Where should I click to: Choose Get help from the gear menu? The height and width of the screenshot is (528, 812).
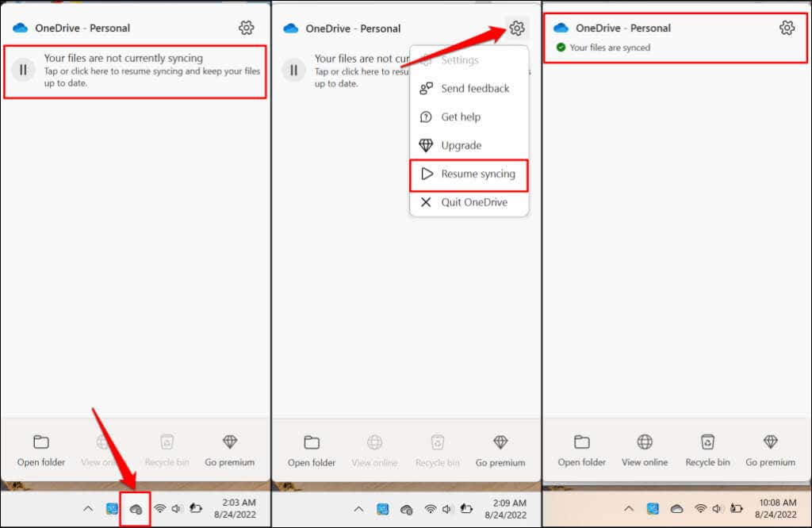click(x=469, y=117)
